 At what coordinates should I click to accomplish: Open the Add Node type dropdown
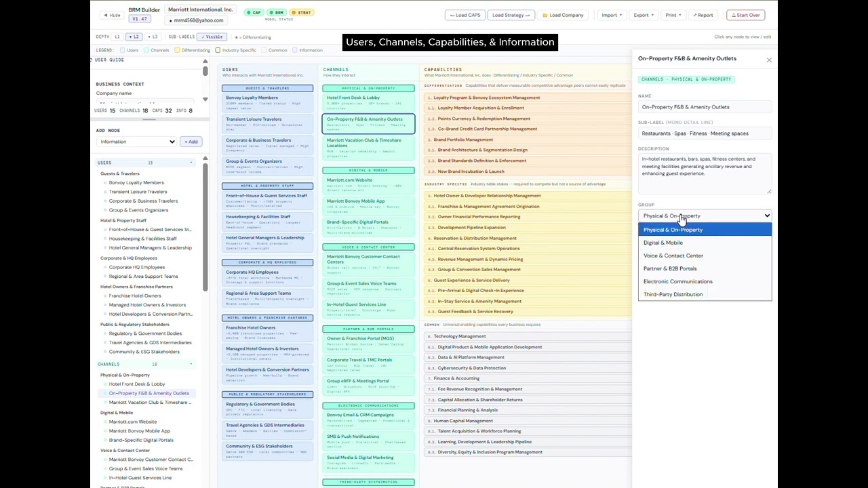[136, 142]
